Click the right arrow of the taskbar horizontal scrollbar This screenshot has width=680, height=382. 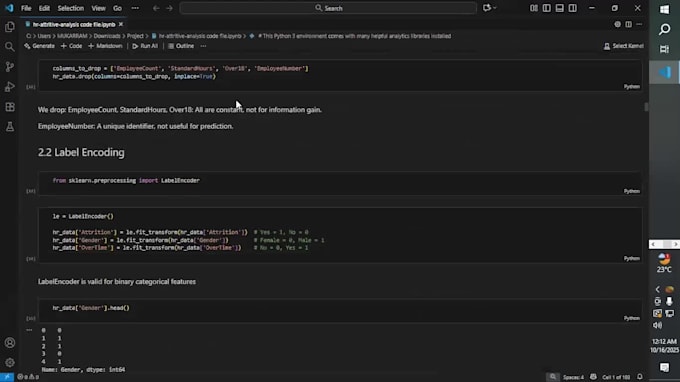tap(675, 245)
